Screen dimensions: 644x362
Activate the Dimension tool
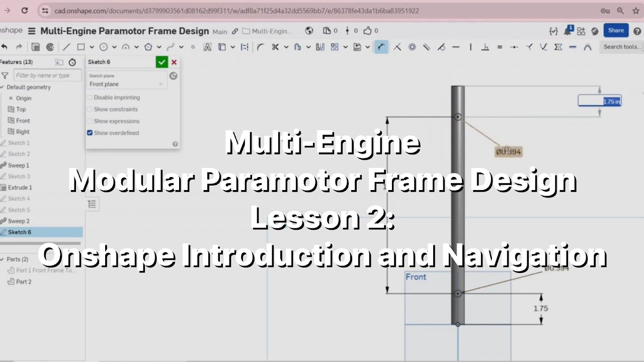coord(381,47)
